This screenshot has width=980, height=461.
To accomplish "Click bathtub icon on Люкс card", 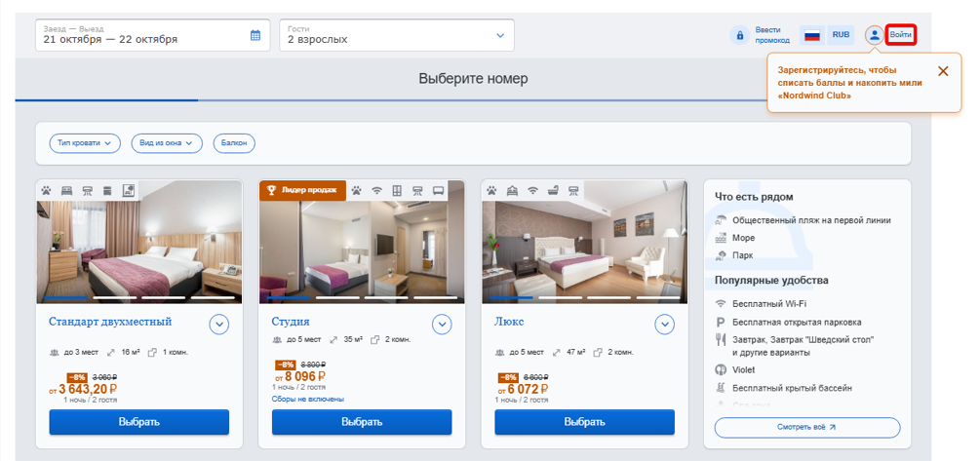I will click(x=553, y=190).
